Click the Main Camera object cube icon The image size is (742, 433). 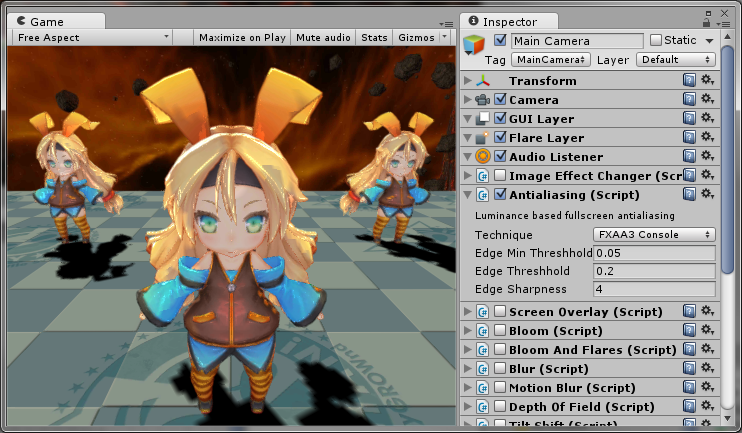coord(474,45)
